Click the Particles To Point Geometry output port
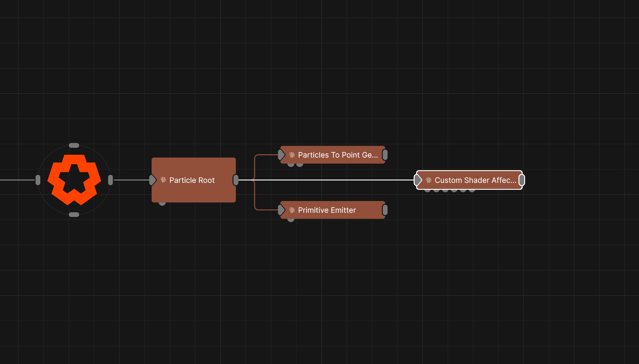Image resolution: width=639 pixels, height=364 pixels. pyautogui.click(x=385, y=155)
